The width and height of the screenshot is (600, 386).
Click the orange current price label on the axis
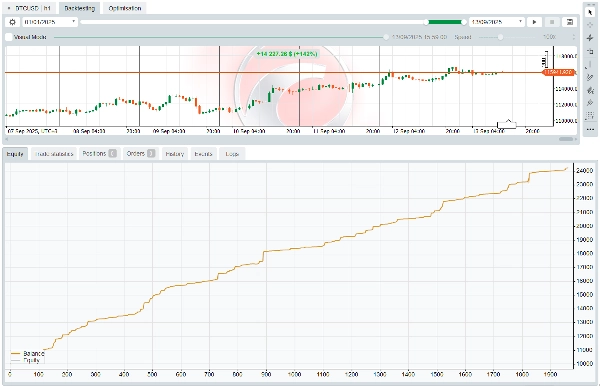pyautogui.click(x=558, y=72)
